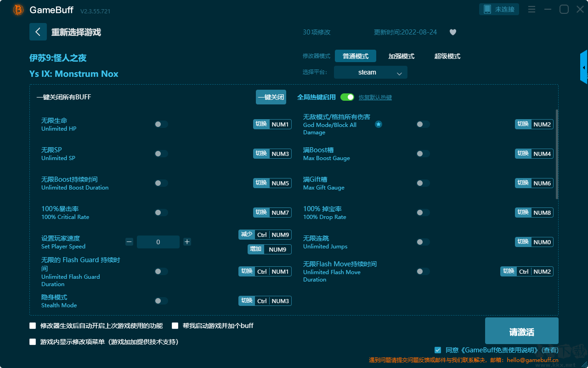Edit the NUM5 Unlimited Boost Duration hotkey
The height and width of the screenshot is (368, 588).
click(272, 183)
